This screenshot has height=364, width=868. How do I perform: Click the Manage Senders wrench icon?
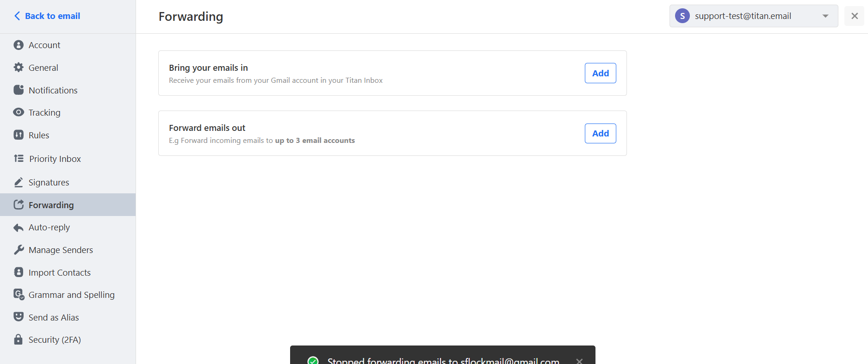19,250
